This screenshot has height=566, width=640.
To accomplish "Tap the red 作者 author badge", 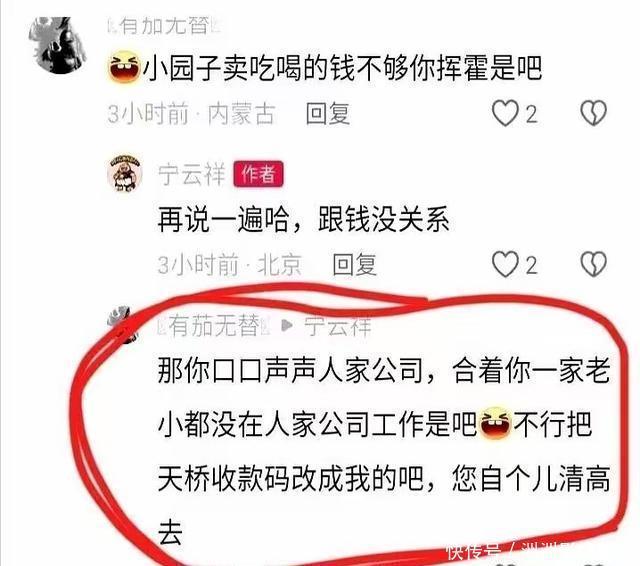I will point(258,174).
